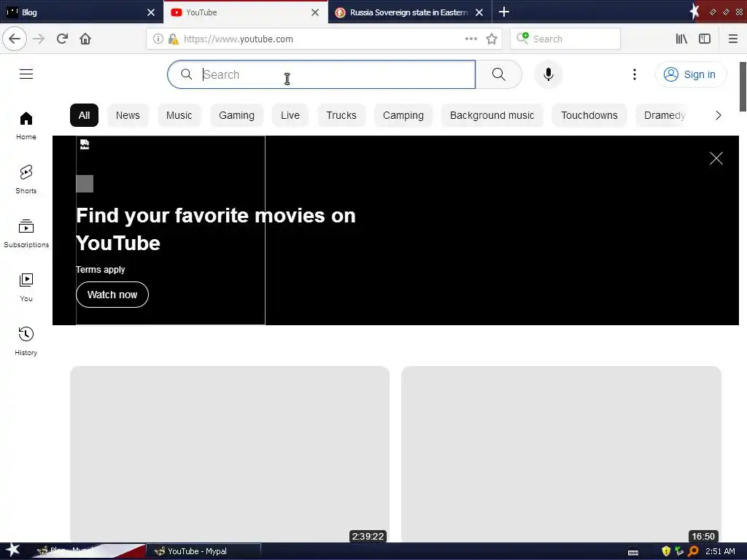
Task: Open Subscriptions from the sidebar
Action: 26,233
